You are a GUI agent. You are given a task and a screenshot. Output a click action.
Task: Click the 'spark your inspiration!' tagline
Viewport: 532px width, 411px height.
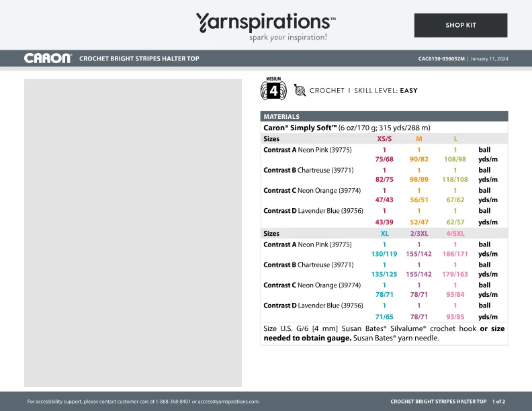point(288,38)
